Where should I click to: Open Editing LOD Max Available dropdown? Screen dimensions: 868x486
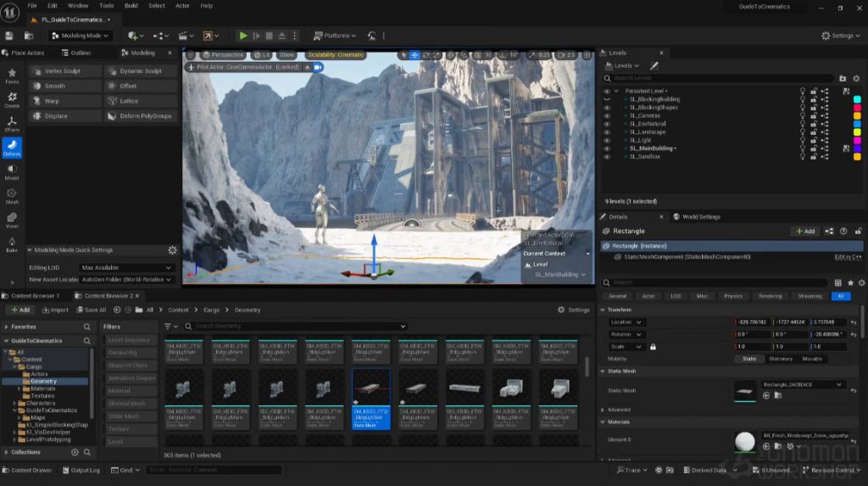(x=126, y=268)
